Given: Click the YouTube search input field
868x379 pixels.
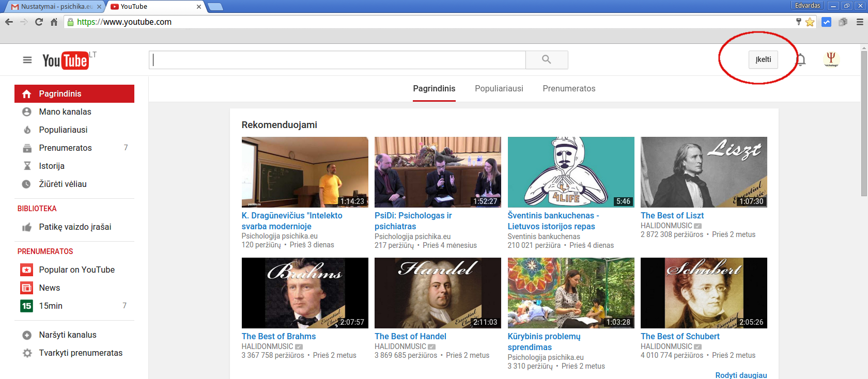Looking at the screenshot, I should 337,60.
